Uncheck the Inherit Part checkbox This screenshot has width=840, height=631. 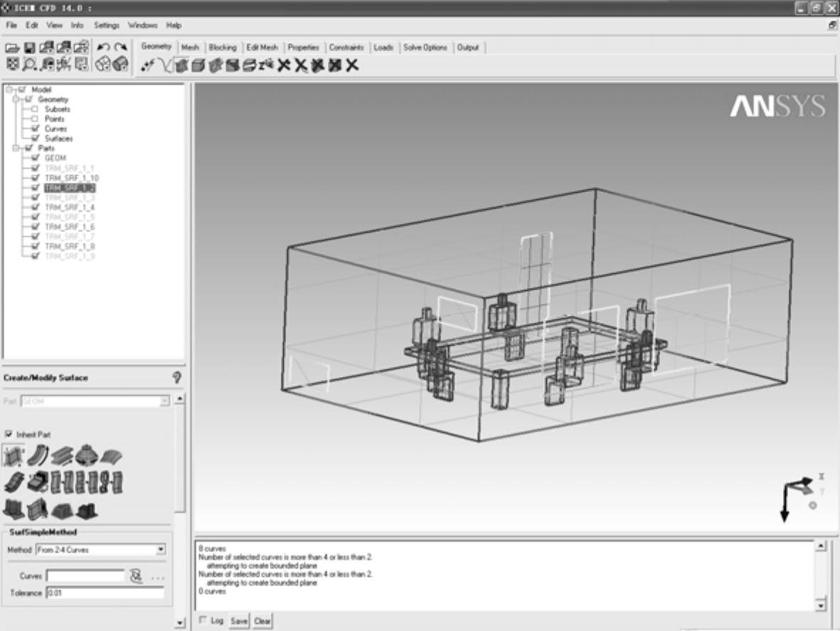(x=9, y=434)
